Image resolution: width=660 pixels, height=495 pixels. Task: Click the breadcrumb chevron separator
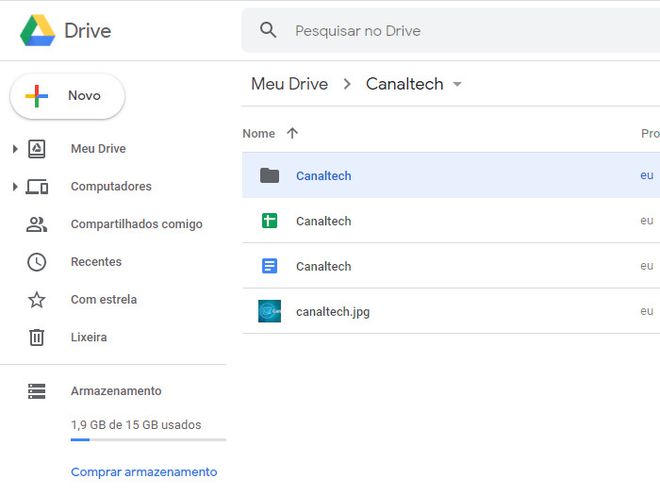point(347,84)
